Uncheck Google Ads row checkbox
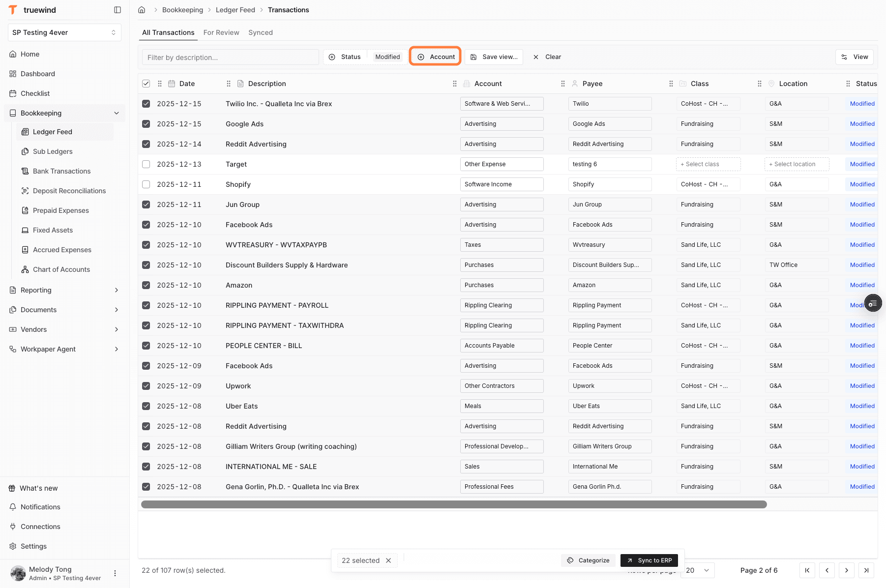Image resolution: width=886 pixels, height=588 pixels. click(x=146, y=124)
